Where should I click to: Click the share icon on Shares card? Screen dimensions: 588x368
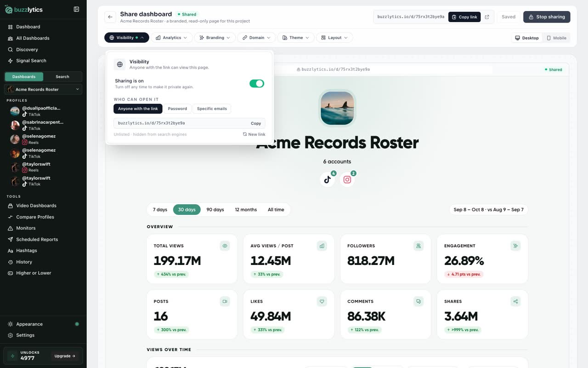click(x=515, y=302)
